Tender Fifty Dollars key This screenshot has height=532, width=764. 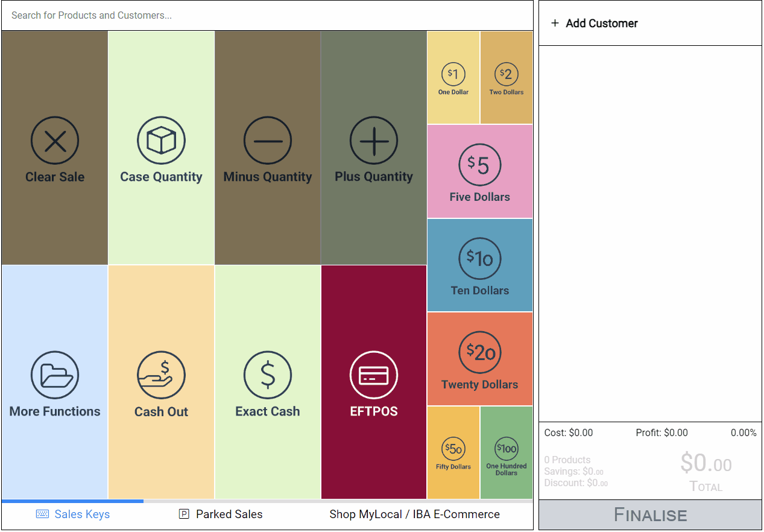453,452
